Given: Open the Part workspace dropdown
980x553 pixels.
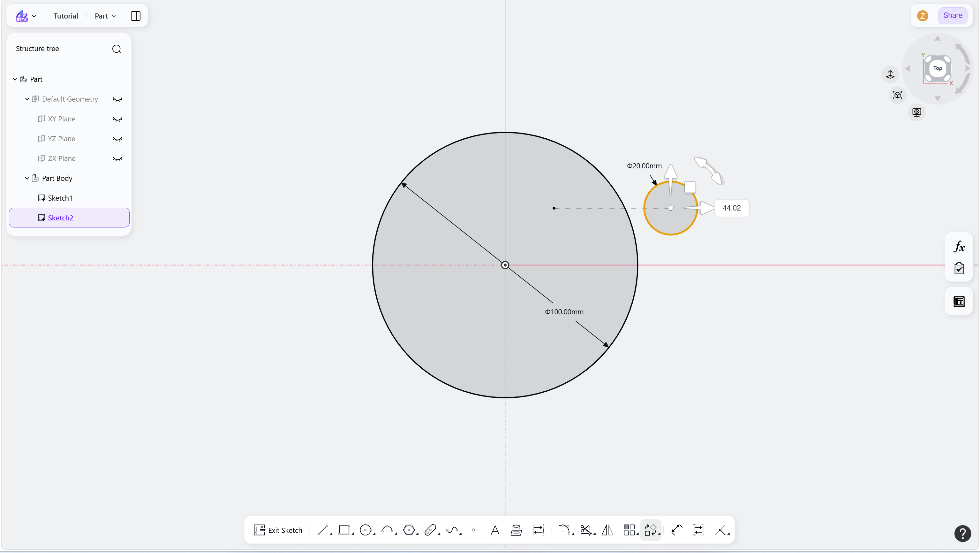Looking at the screenshot, I should 105,16.
